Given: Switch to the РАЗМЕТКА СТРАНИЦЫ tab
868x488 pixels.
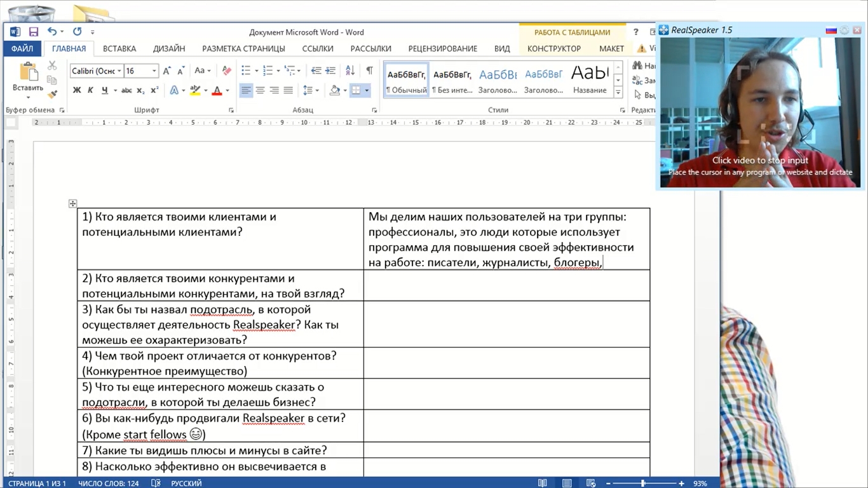Looking at the screenshot, I should pos(243,48).
